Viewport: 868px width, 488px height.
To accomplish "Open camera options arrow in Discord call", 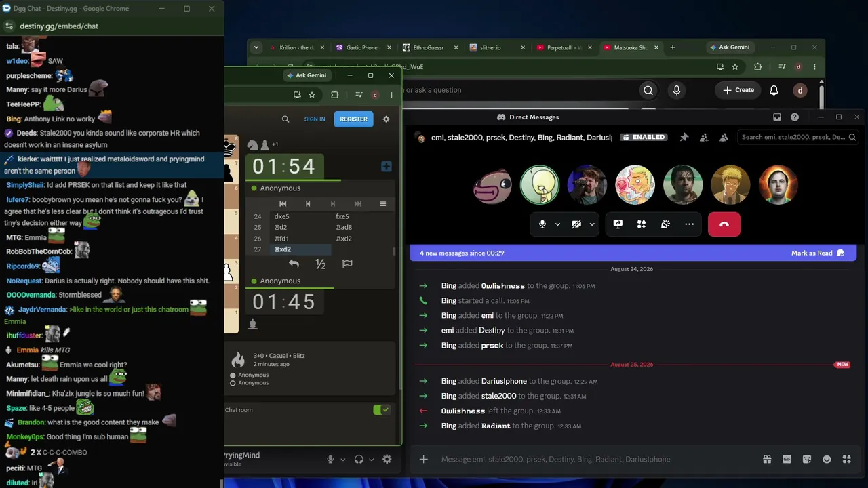I will click(x=592, y=224).
